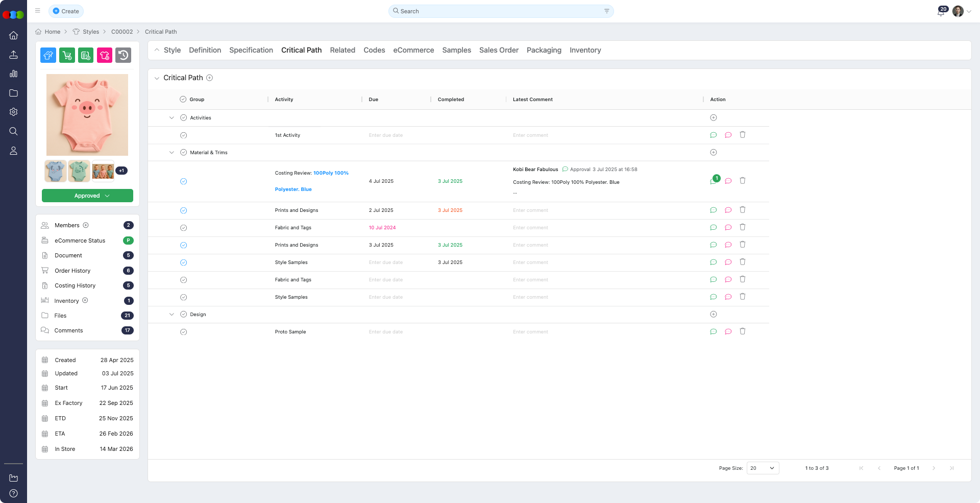Open analytics chart icon in sidebar
Image resolution: width=980 pixels, height=503 pixels.
[x=14, y=74]
